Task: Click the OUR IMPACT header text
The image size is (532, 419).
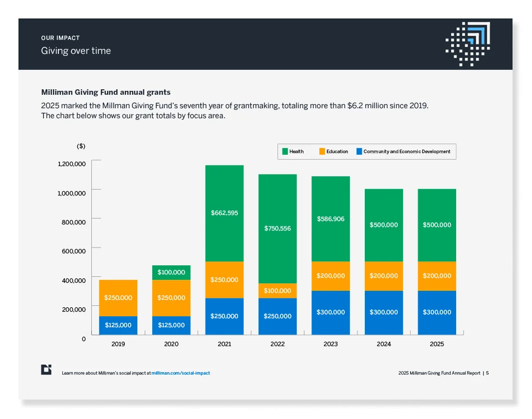Action: pos(60,38)
